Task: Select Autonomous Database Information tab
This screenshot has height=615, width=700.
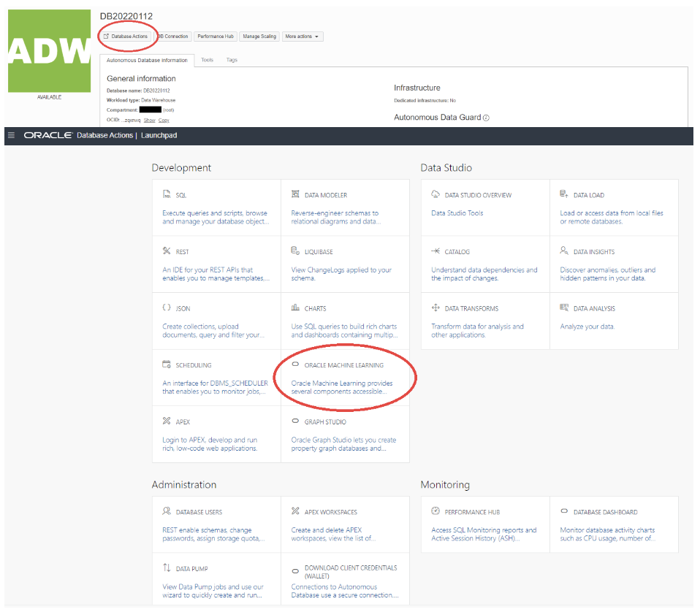Action: tap(147, 60)
